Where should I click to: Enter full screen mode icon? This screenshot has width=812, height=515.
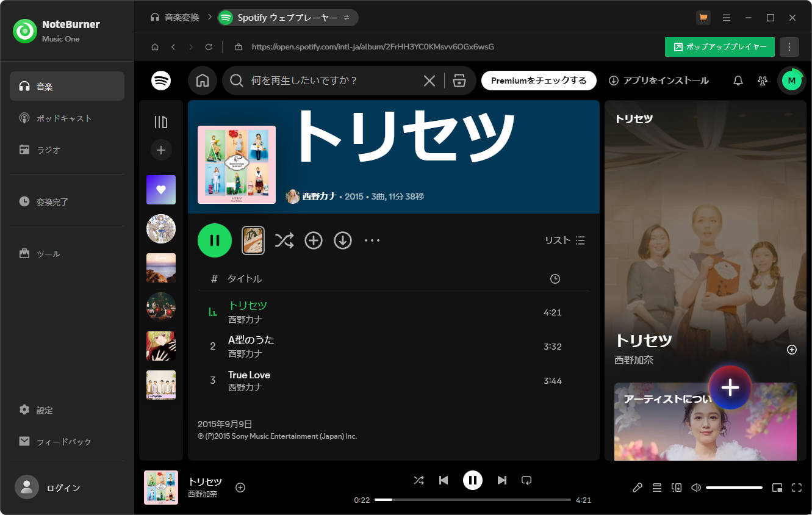click(797, 488)
